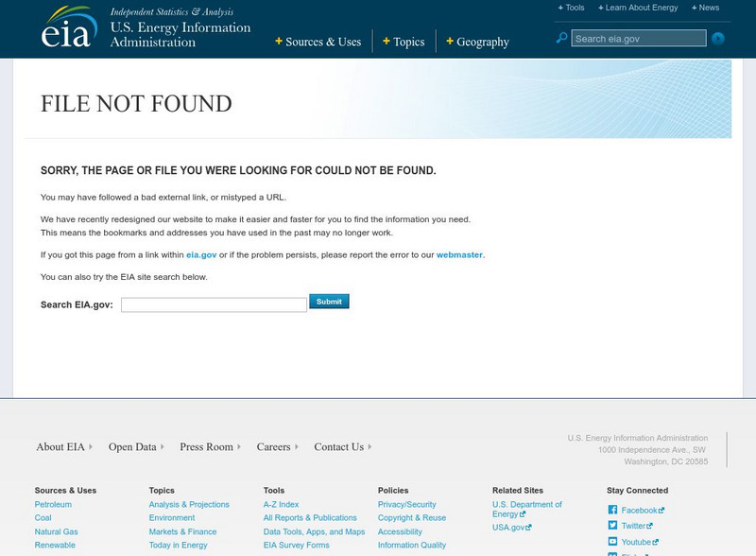
Task: Open Information Quality link
Action: pos(412,545)
